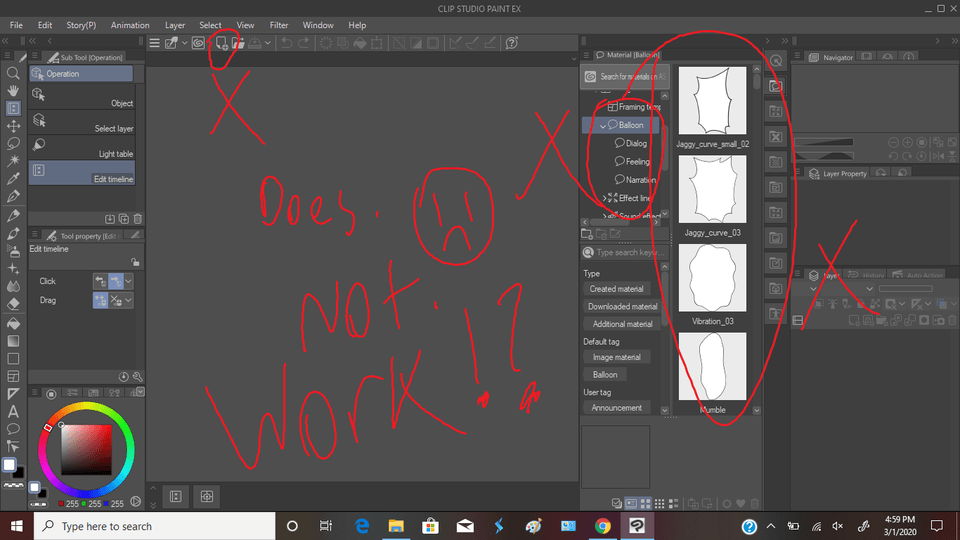Expand the Effect line folder in tree

(604, 198)
